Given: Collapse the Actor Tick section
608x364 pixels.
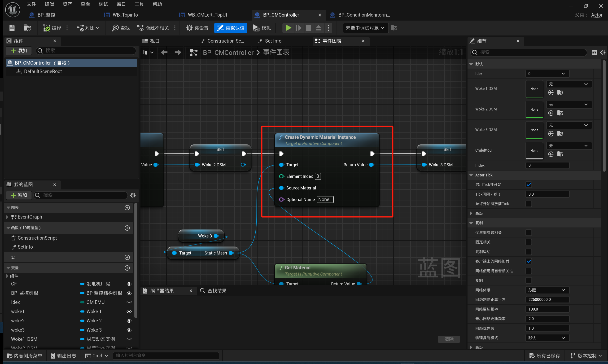Looking at the screenshot, I should pyautogui.click(x=471, y=175).
